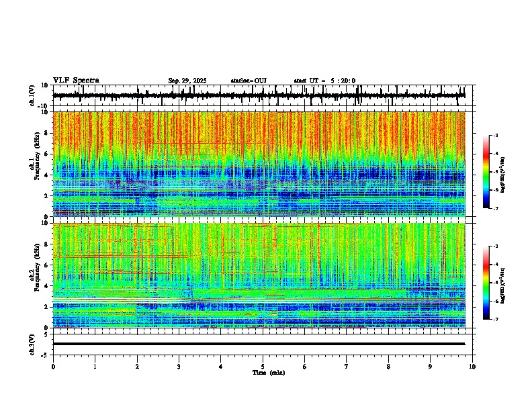Click the '4' kHz tick of ch.1 spectrogram
The width and height of the screenshot is (532, 411).
pyautogui.click(x=47, y=175)
